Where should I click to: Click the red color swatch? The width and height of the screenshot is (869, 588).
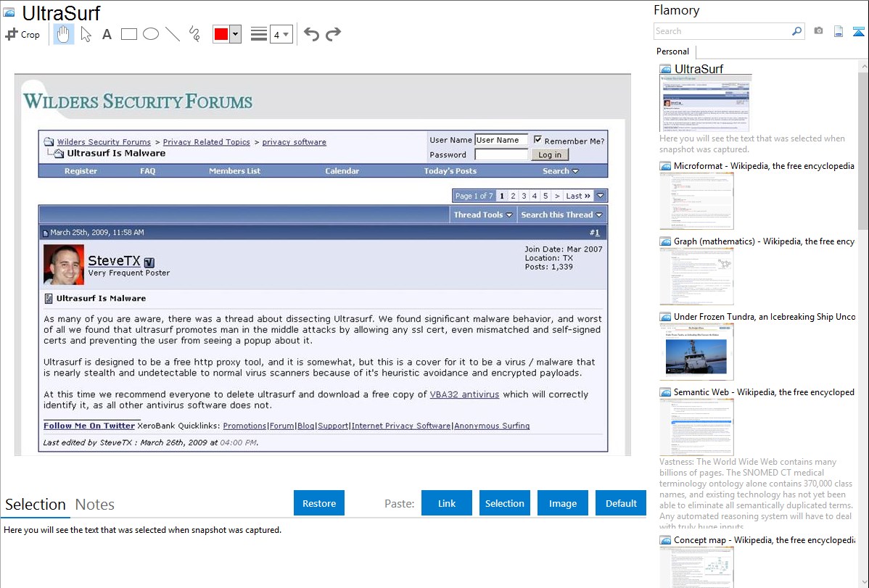coord(221,34)
